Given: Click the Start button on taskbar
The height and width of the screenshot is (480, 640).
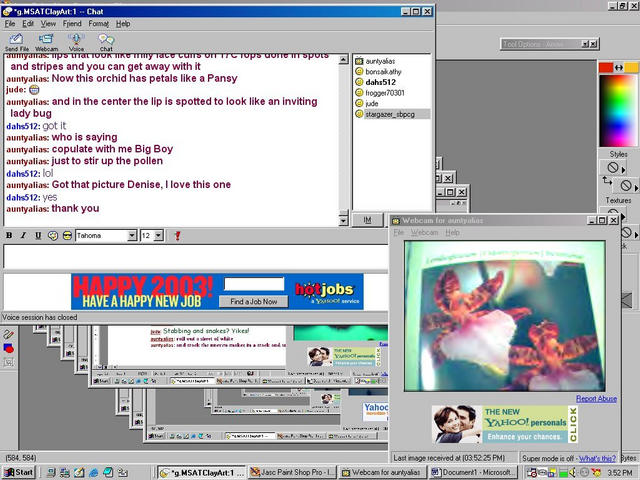Looking at the screenshot, I should (x=19, y=472).
